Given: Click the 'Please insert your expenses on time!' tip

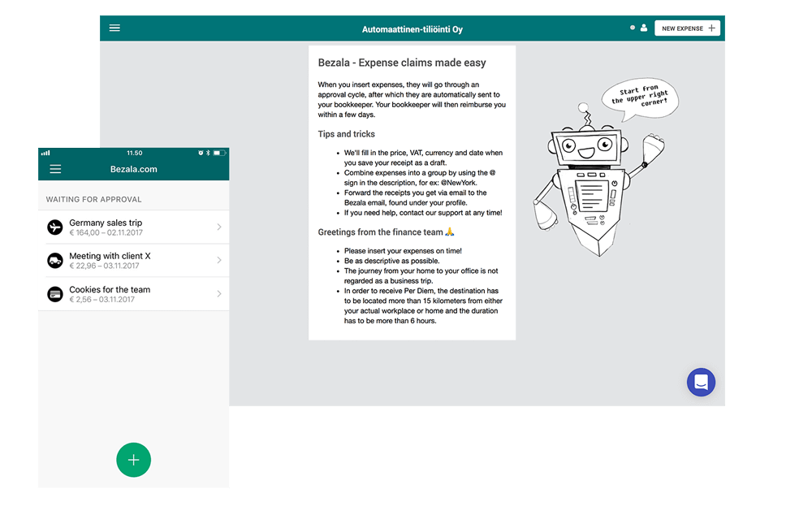Looking at the screenshot, I should pyautogui.click(x=403, y=251).
